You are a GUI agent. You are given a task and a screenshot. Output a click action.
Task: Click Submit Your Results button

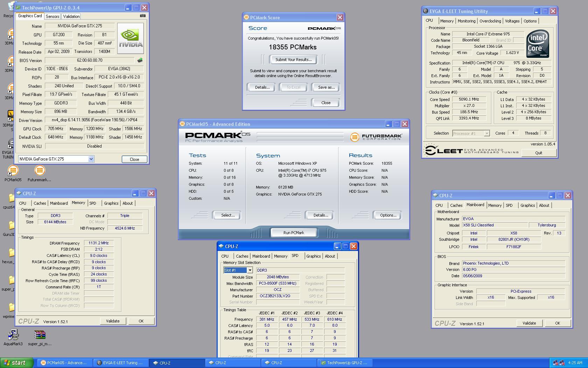click(293, 60)
